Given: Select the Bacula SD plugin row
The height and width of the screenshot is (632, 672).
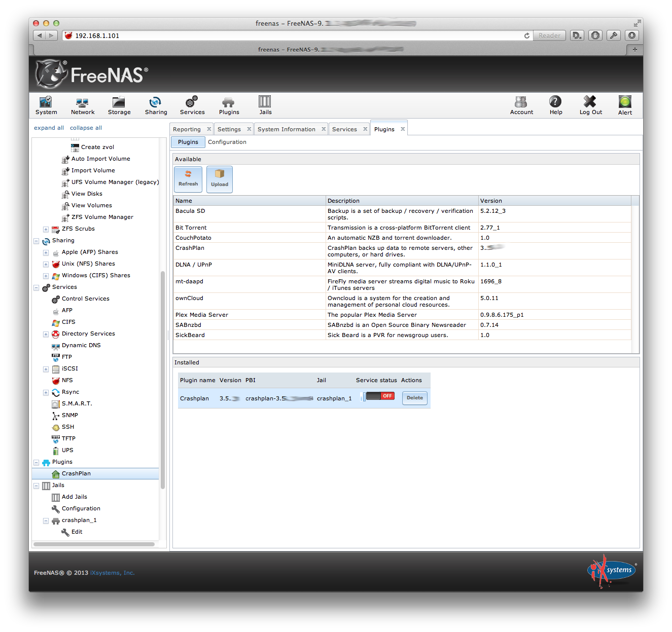Looking at the screenshot, I should [x=402, y=214].
